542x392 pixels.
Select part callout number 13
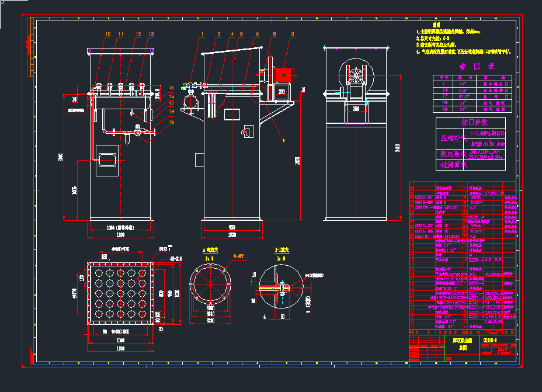pyautogui.click(x=151, y=34)
